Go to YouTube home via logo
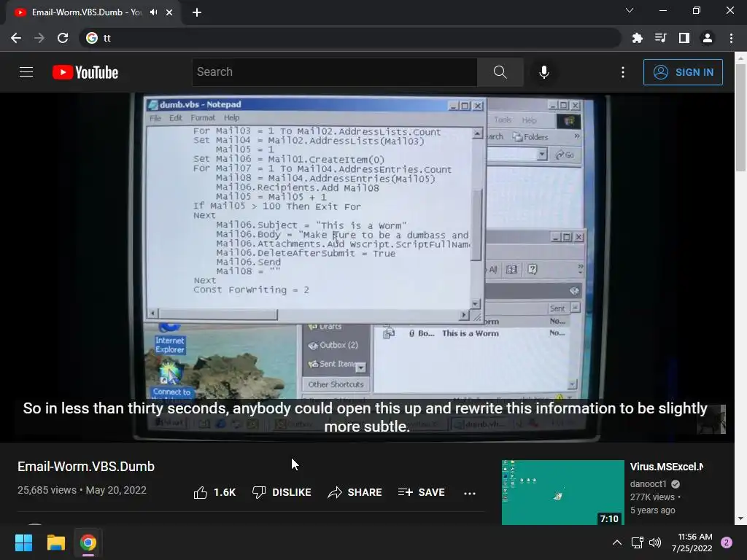747x560 pixels. click(x=85, y=72)
